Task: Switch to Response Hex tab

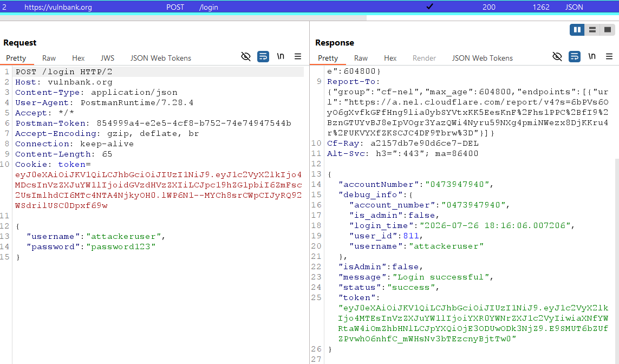Action: 390,58
